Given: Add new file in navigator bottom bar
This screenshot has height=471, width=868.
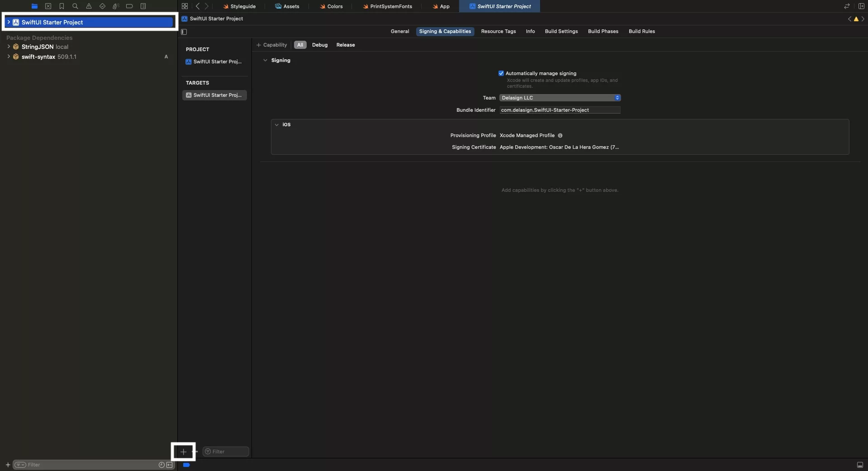Looking at the screenshot, I should pyautogui.click(x=8, y=465).
